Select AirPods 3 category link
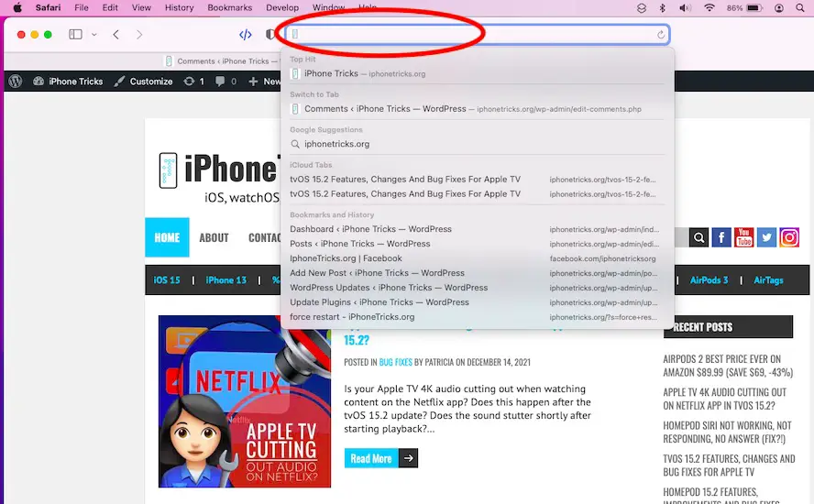 click(x=709, y=280)
